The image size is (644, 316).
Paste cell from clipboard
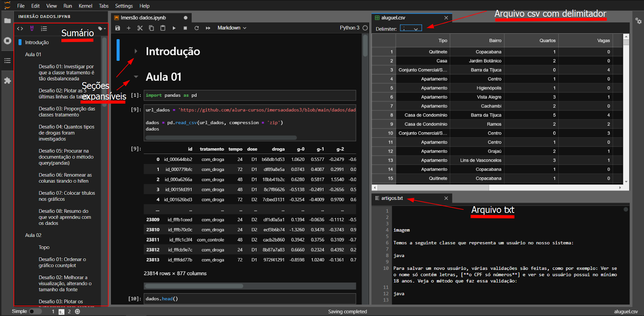[x=163, y=28]
